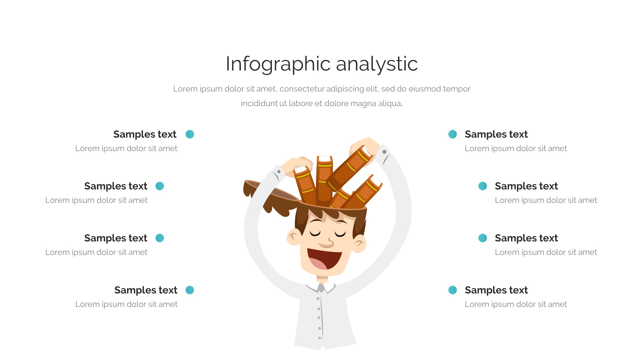The height and width of the screenshot is (362, 644).
Task: Select the teal bullet next to the bottom-left heading
Action: [190, 290]
